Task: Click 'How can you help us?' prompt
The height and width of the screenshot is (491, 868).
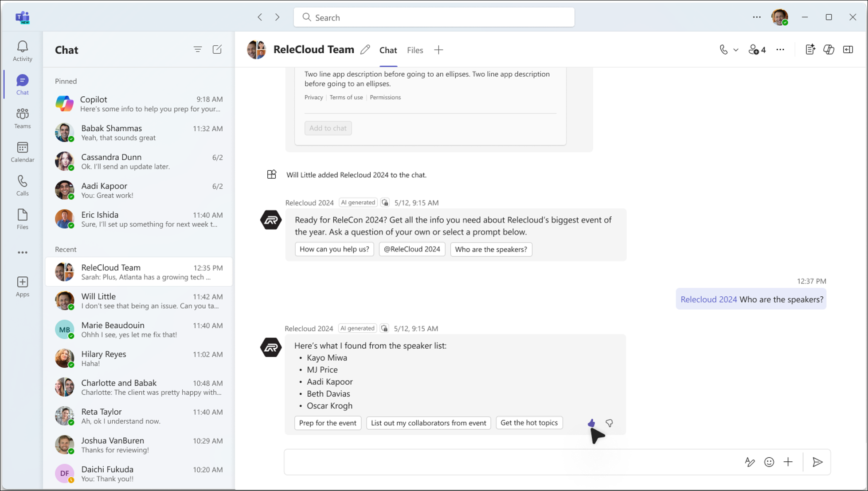Action: (334, 249)
